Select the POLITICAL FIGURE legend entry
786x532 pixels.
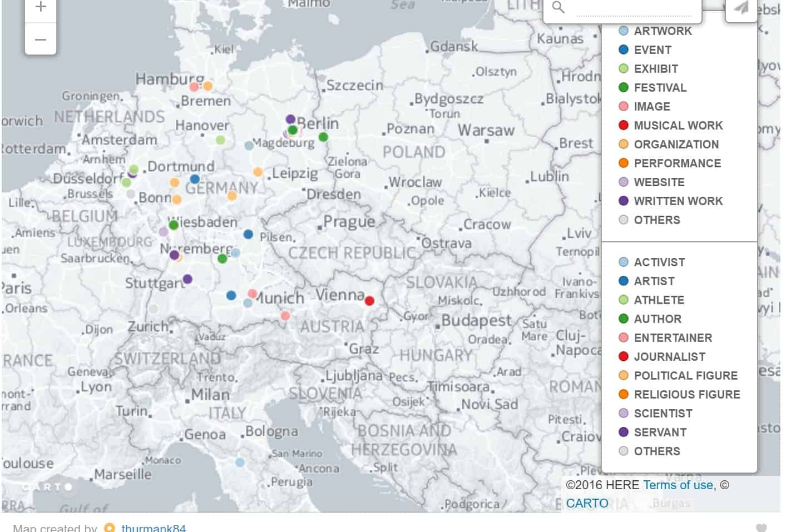685,376
